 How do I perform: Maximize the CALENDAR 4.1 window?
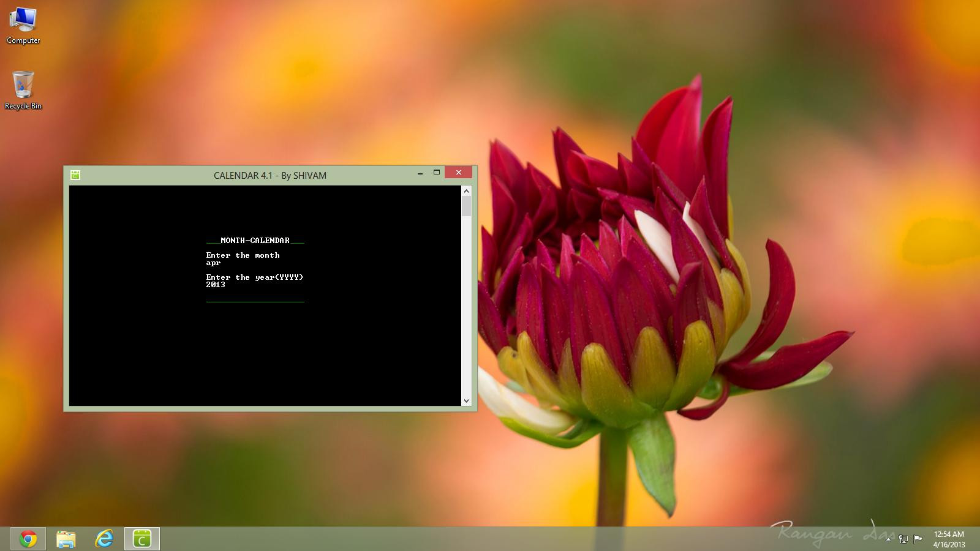[437, 173]
